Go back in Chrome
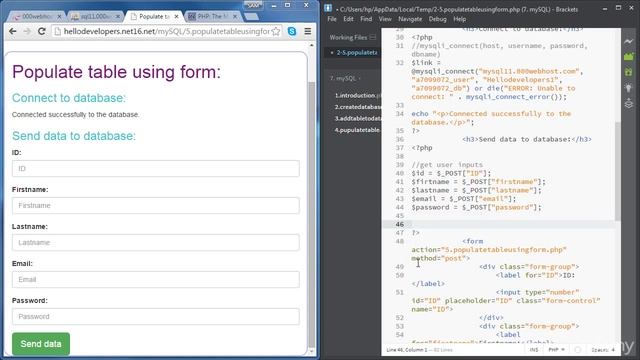This screenshot has height=360, width=640. point(13,31)
